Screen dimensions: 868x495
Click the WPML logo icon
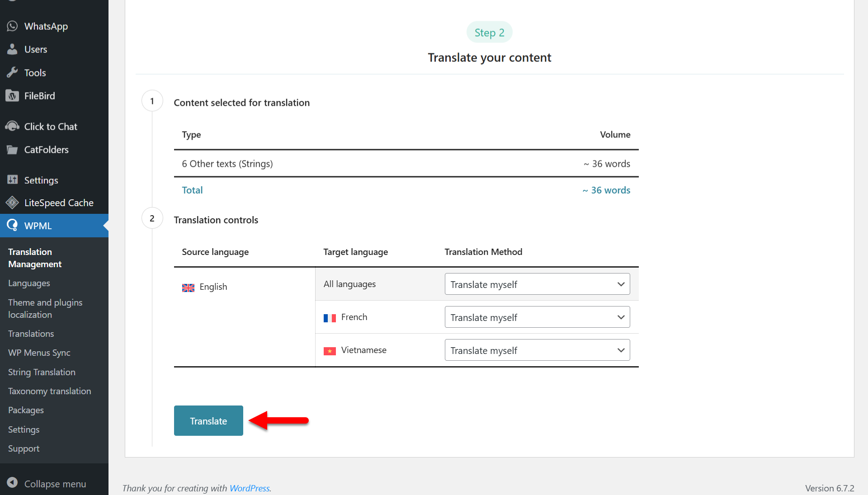[12, 225]
